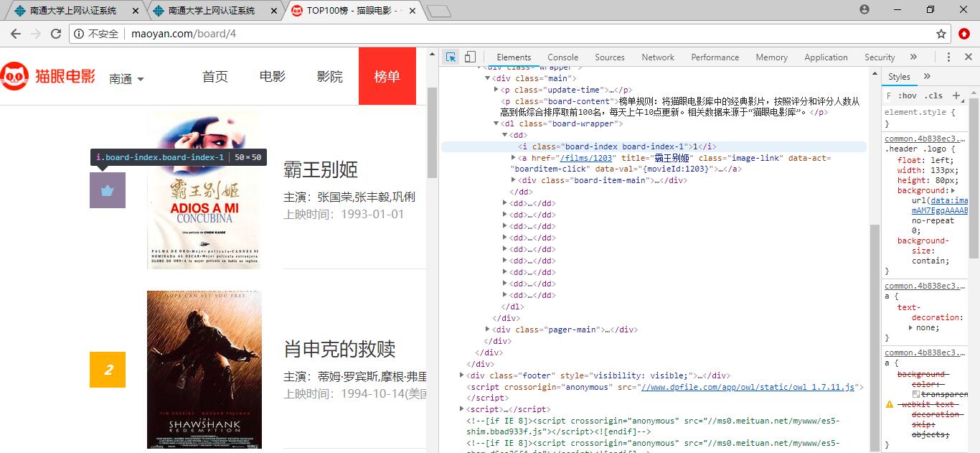Viewport: 980px width, 453px height.
Task: Go to 电影 in site navigation
Action: pos(273,77)
